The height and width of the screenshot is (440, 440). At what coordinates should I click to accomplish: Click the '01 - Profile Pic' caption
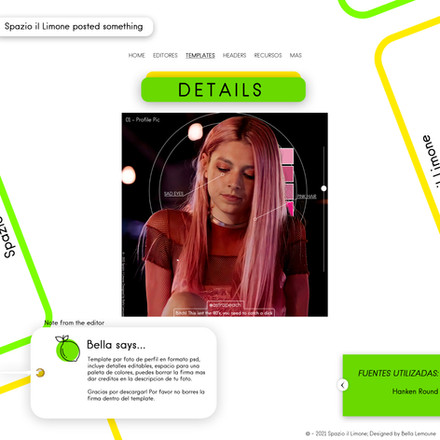point(143,120)
